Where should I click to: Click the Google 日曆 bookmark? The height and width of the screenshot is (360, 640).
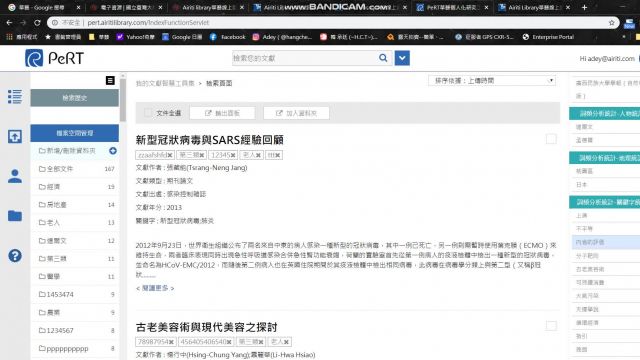pyautogui.click(x=182, y=37)
